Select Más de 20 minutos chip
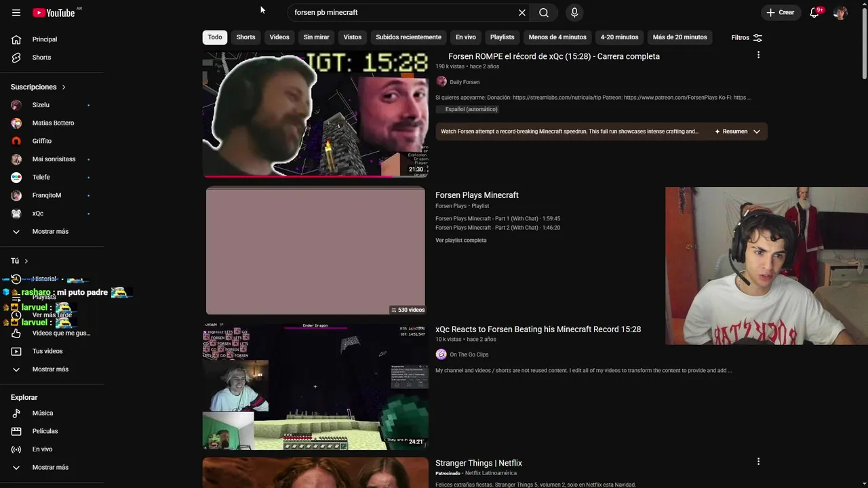Image resolution: width=868 pixels, height=488 pixels. pyautogui.click(x=679, y=37)
